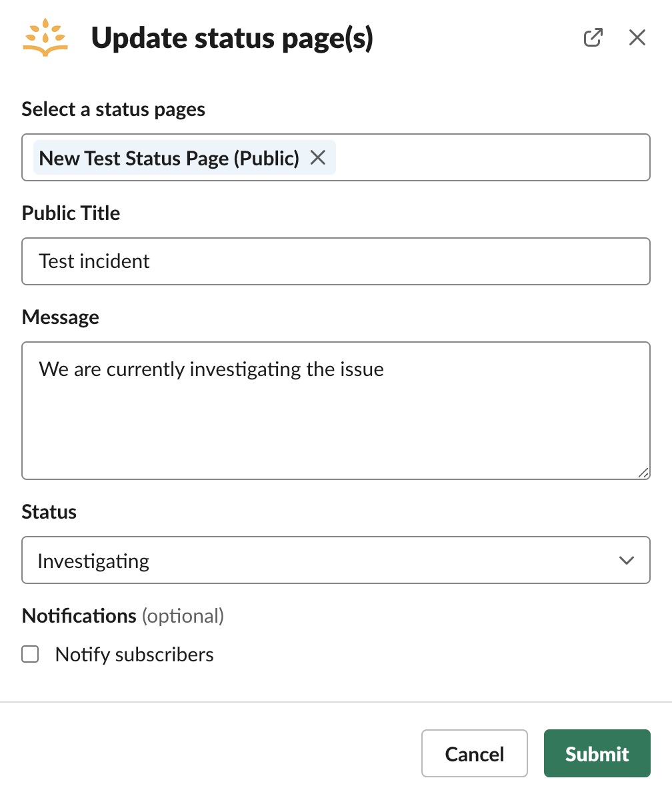
Task: Click the Message field label
Action: [60, 317]
